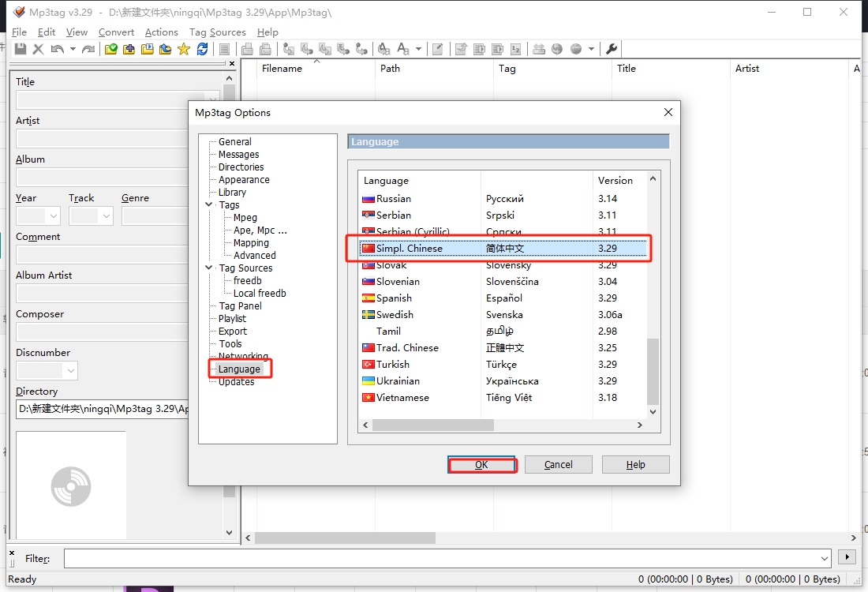This screenshot has width=868, height=592.
Task: Click the folder icon with plus sign
Action: point(129,49)
